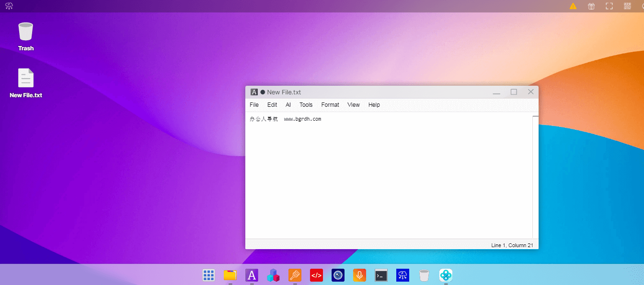
Task: Open the red code editor dock icon
Action: click(x=316, y=275)
